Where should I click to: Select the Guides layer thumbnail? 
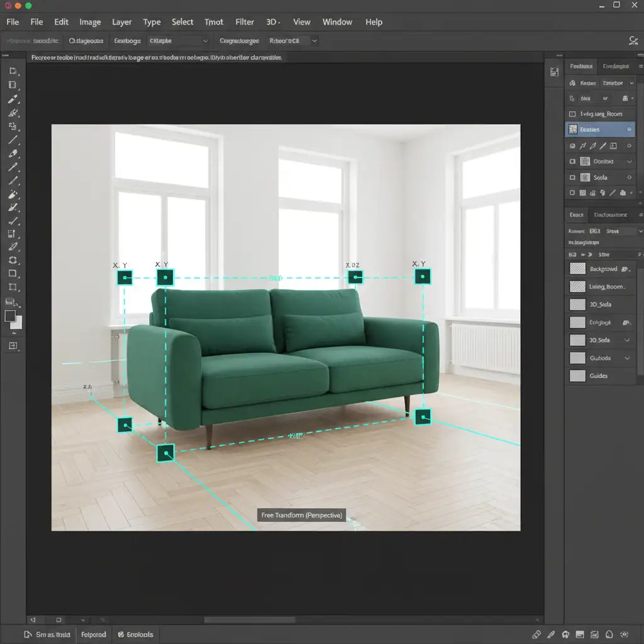click(x=577, y=376)
